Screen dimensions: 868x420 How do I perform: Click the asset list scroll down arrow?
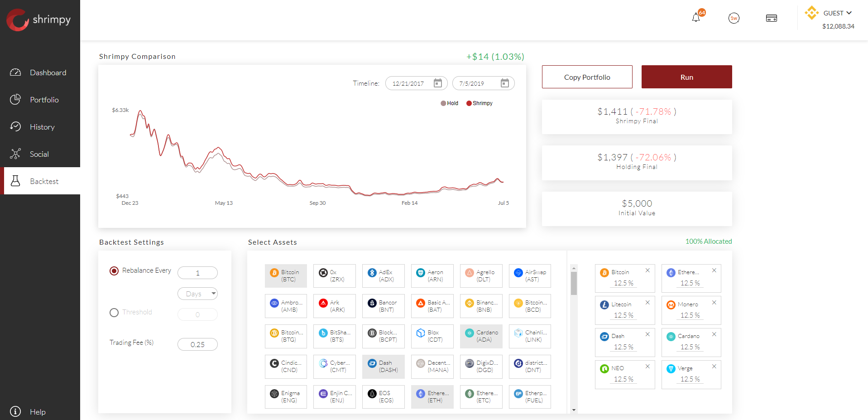(574, 410)
